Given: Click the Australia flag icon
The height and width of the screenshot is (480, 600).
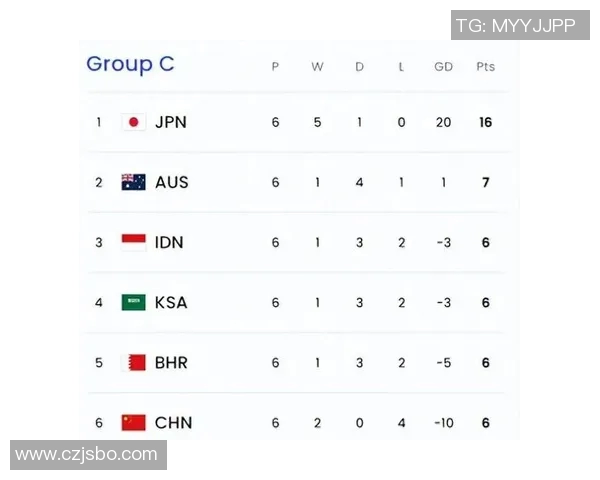Looking at the screenshot, I should coord(133,182).
